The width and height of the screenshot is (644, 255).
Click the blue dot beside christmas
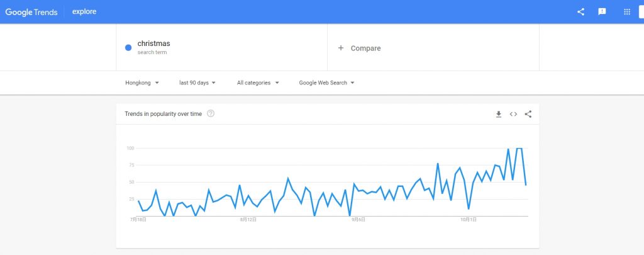click(128, 47)
